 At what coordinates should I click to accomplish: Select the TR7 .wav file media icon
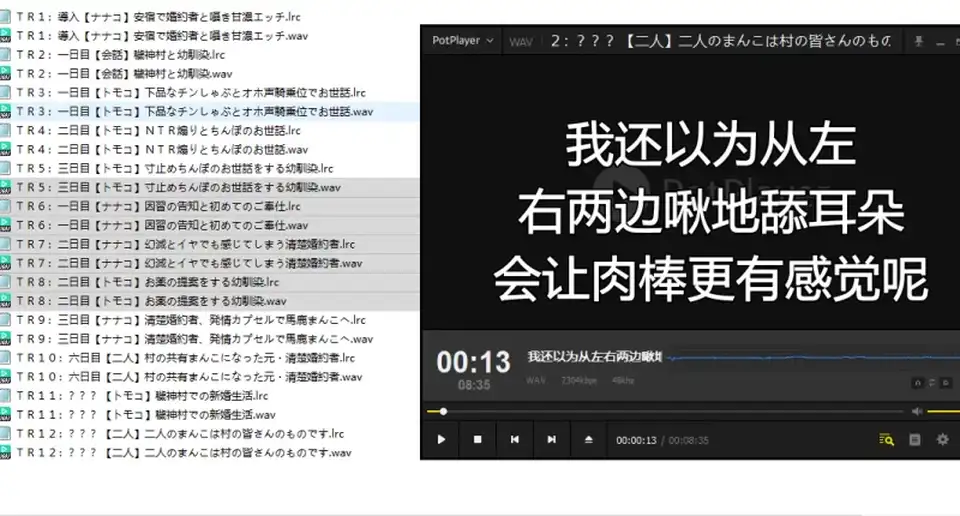tap(6, 263)
